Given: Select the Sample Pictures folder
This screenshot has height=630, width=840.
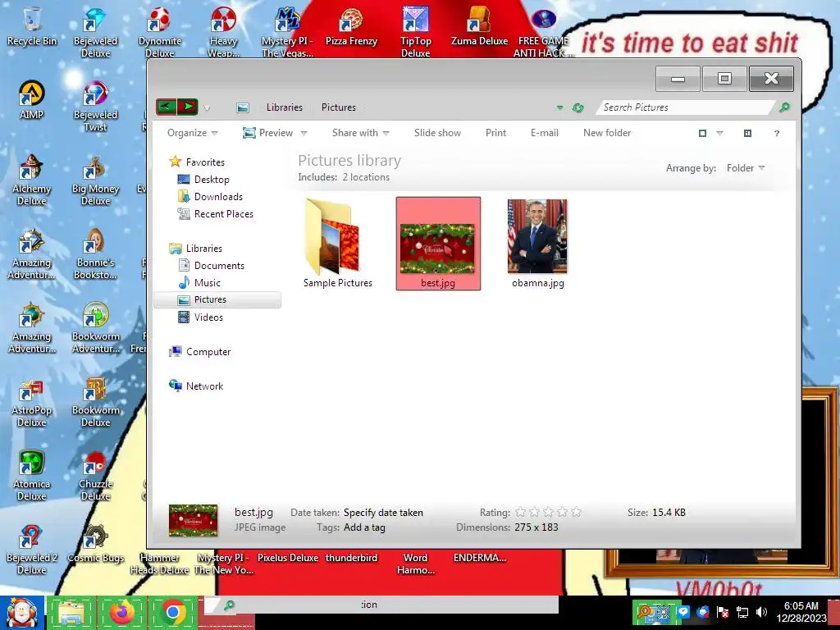Looking at the screenshot, I should pos(337,244).
